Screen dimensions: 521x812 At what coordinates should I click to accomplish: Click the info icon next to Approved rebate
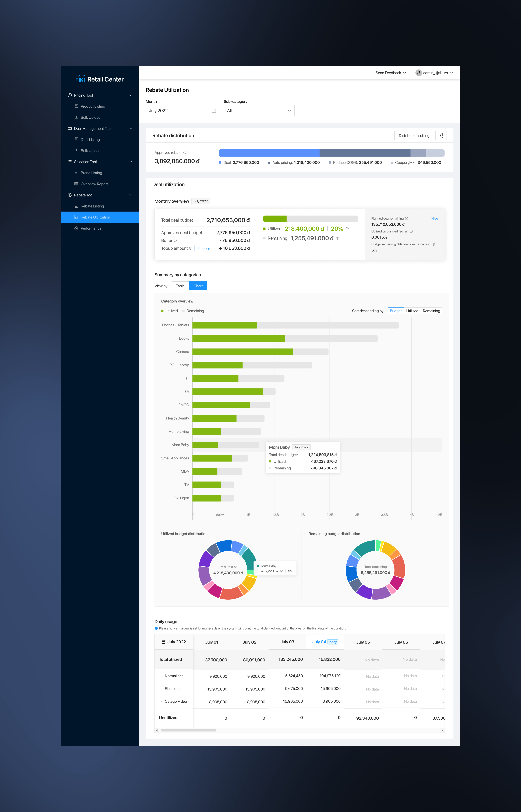[x=185, y=153]
